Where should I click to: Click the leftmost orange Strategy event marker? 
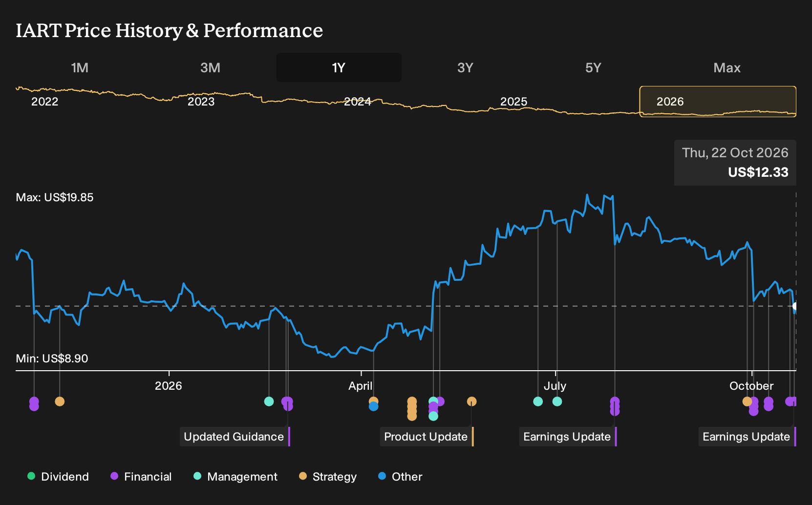coord(60,401)
